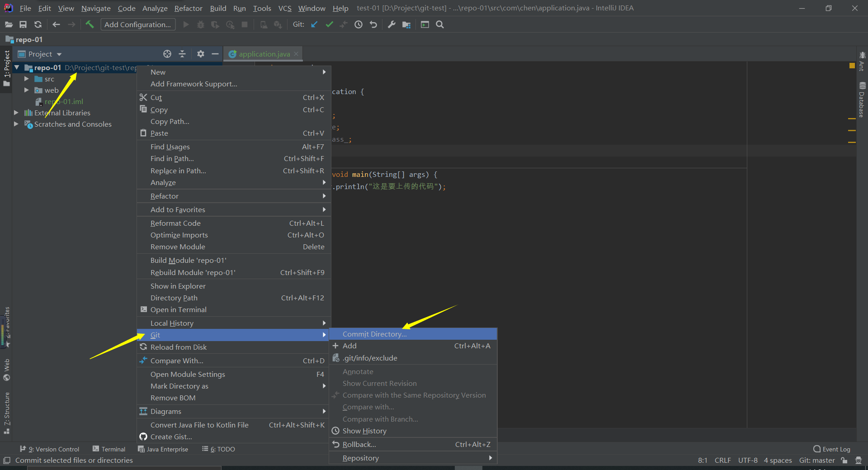The image size is (868, 470).
Task: Open the 1: Project side tab
Action: [x=6, y=68]
